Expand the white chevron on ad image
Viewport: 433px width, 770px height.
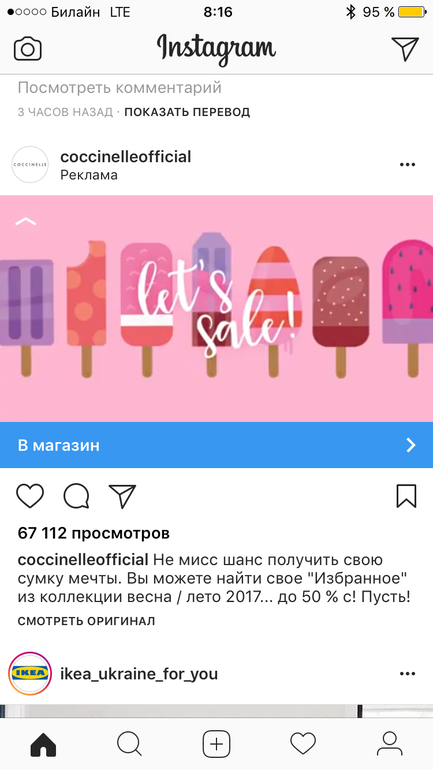point(26,222)
